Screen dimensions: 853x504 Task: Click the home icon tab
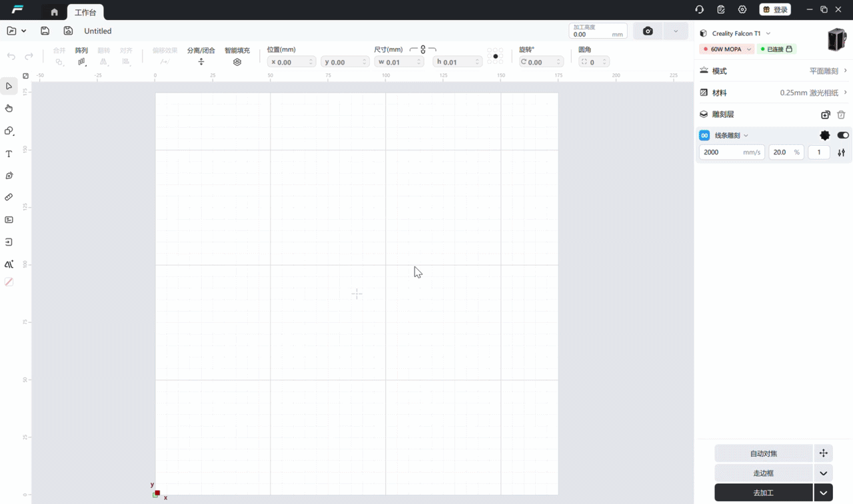pos(55,12)
